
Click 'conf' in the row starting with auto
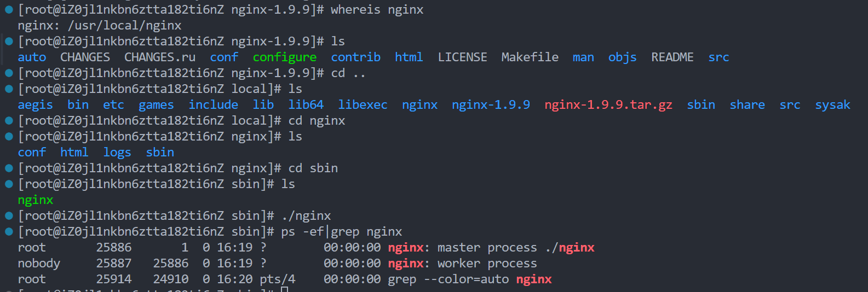[x=224, y=57]
